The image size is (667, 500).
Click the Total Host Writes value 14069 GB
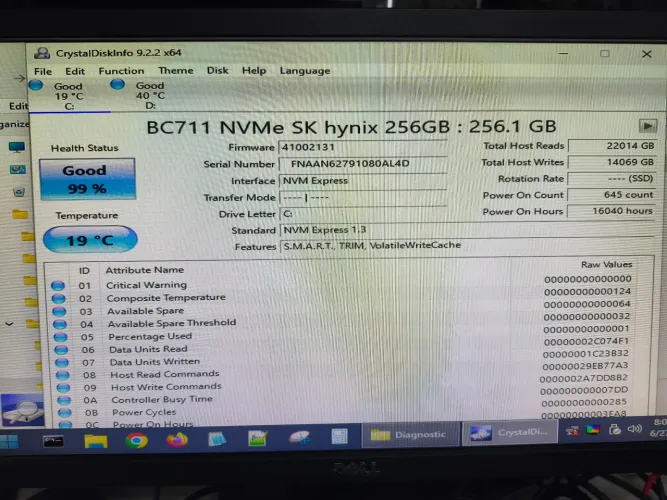[612, 162]
